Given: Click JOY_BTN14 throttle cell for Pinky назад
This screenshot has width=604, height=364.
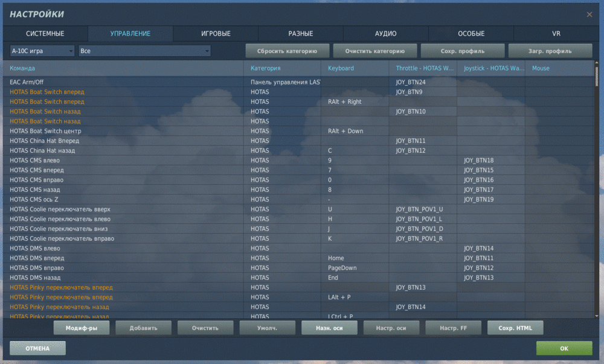Looking at the screenshot, I should pyautogui.click(x=423, y=307).
